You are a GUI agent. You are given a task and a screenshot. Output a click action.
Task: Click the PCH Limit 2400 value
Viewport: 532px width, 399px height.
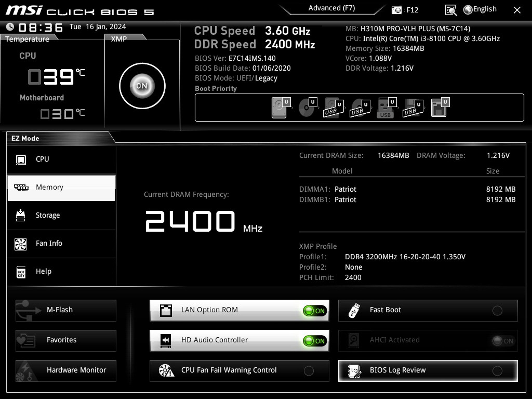[x=353, y=277]
